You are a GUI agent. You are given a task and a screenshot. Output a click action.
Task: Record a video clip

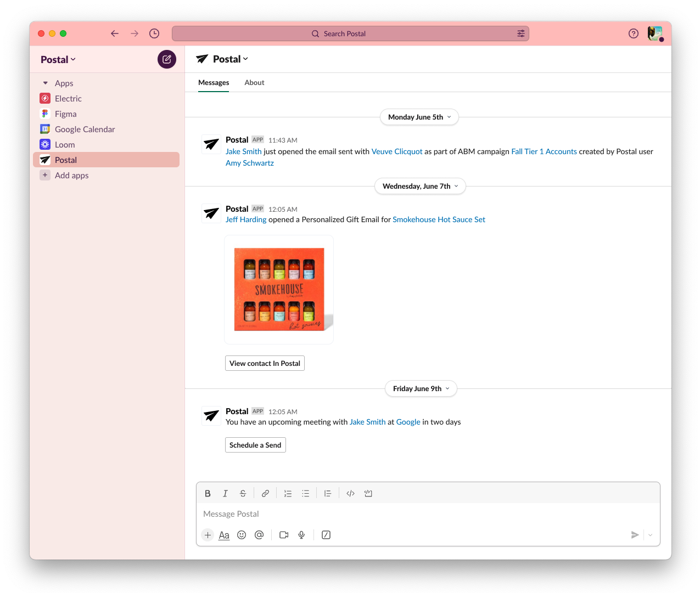[284, 535]
